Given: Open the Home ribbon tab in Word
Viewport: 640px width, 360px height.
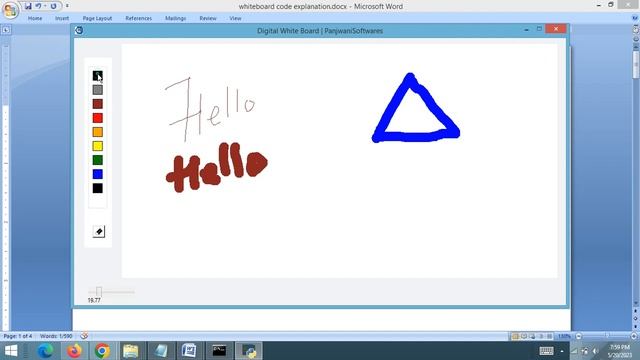Looking at the screenshot, I should [35, 18].
